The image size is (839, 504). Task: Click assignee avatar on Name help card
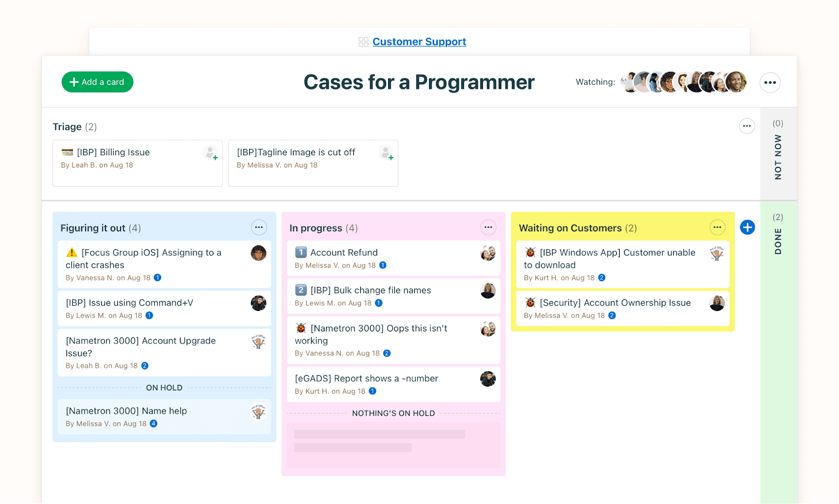pyautogui.click(x=259, y=412)
